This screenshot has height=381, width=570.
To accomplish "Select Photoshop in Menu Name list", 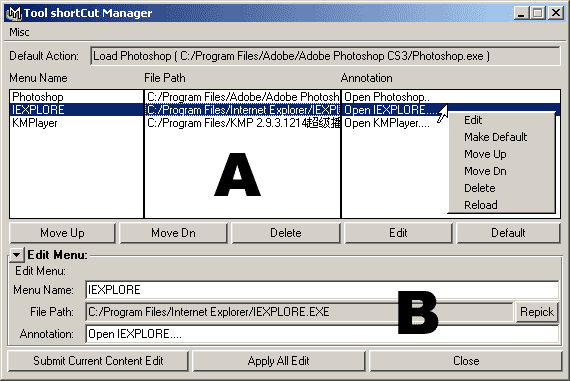I will 76,97.
